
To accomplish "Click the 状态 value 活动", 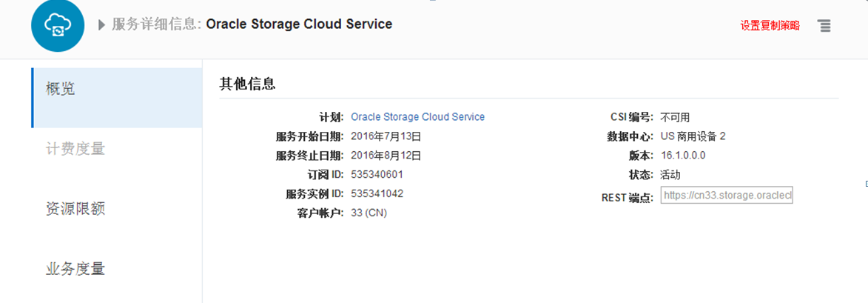I will (x=670, y=175).
